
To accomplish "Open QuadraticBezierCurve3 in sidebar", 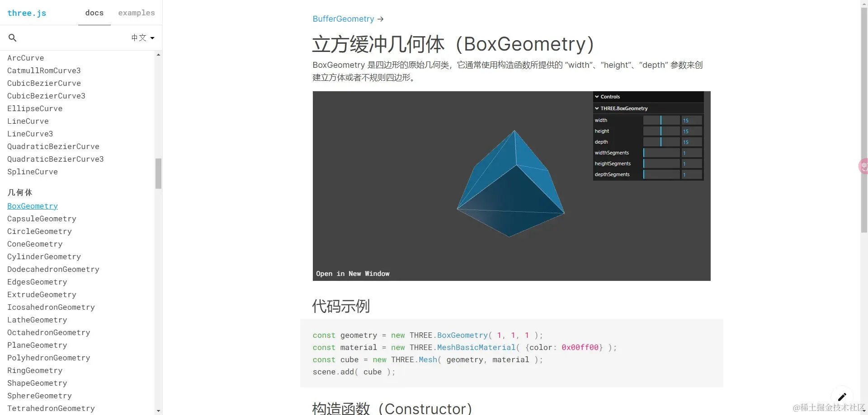I will (x=56, y=159).
